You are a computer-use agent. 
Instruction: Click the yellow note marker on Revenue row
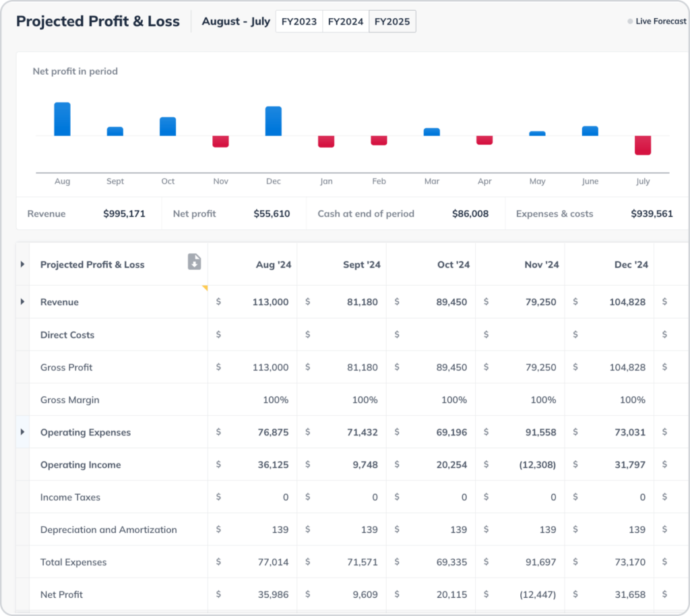(204, 288)
